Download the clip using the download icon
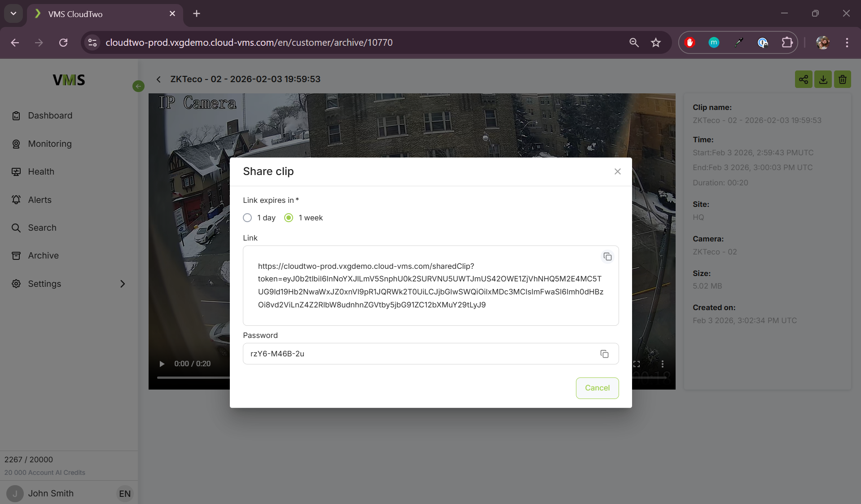The width and height of the screenshot is (861, 504). [823, 79]
